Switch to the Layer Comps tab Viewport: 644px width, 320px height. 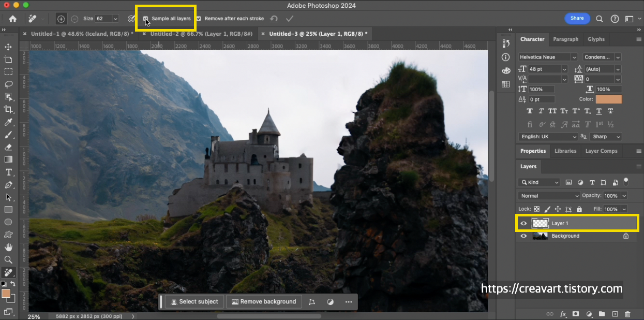tap(601, 151)
